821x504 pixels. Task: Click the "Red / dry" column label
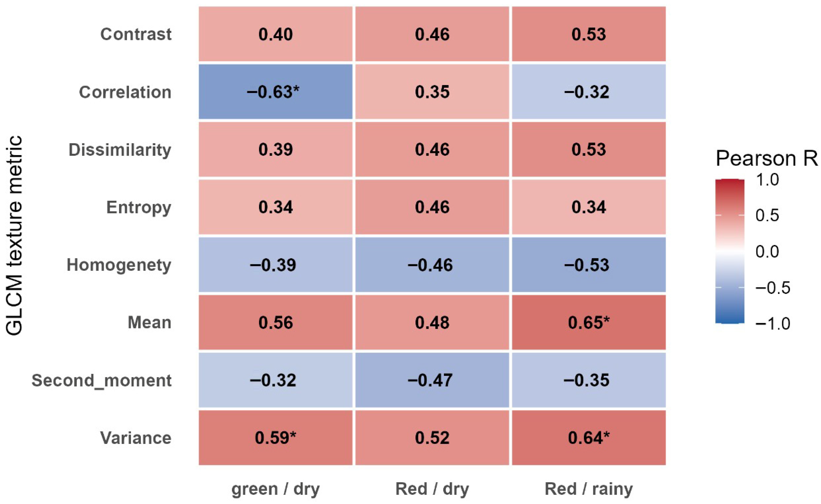tap(432, 489)
